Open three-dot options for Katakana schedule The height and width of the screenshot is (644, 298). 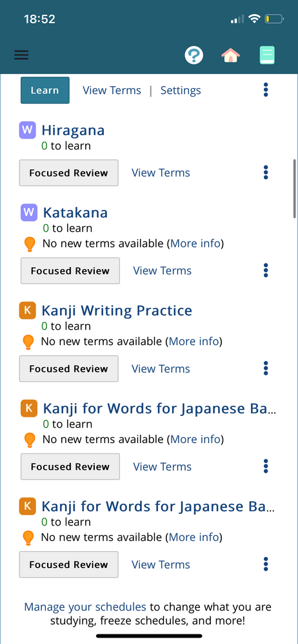[266, 270]
